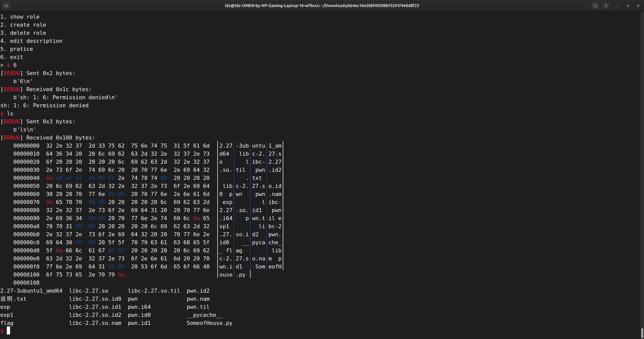Viewport: 644px width, 339px height.
Task: Open a new terminal tab
Action: click(6, 6)
